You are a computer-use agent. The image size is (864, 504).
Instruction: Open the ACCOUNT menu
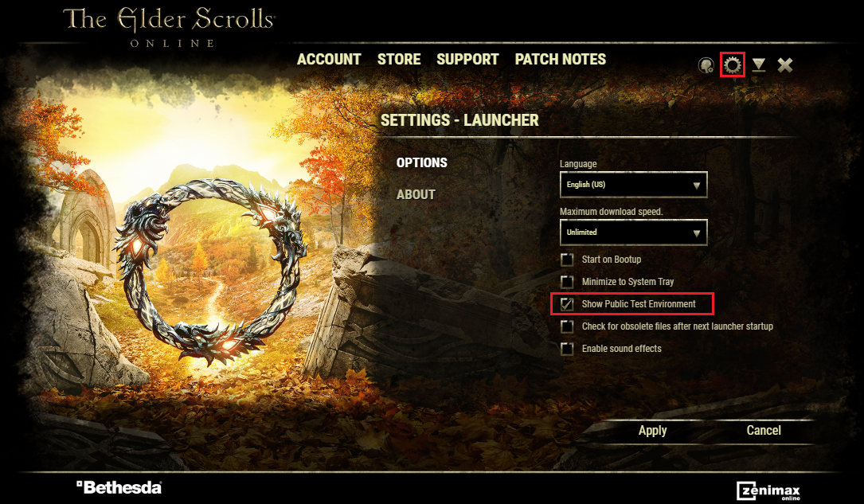[x=329, y=60]
